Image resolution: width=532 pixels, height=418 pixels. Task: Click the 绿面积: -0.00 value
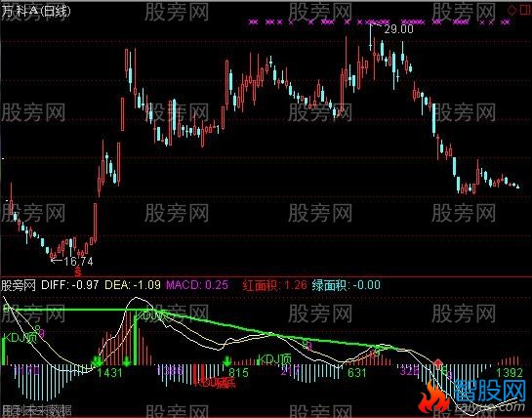[x=346, y=285]
